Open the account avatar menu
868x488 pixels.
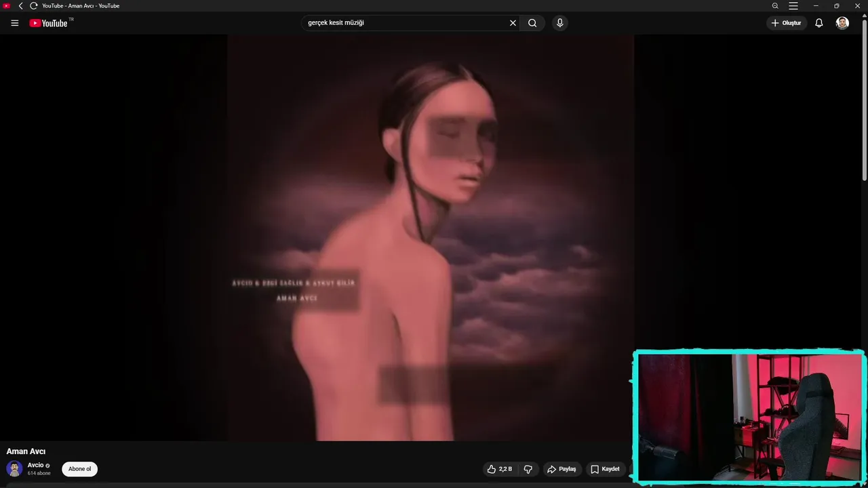coord(842,23)
